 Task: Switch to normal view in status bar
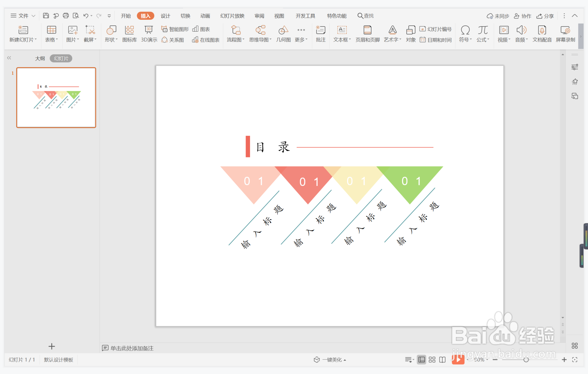[422, 360]
